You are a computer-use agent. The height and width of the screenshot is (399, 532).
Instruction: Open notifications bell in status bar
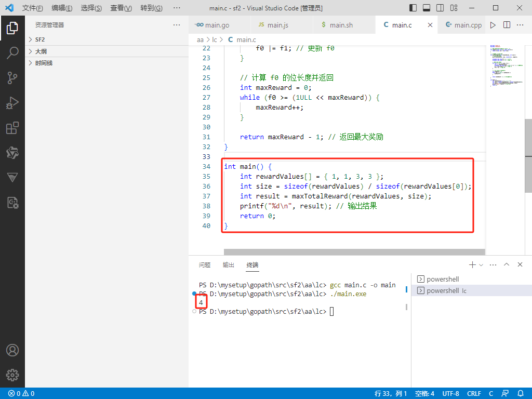521,394
